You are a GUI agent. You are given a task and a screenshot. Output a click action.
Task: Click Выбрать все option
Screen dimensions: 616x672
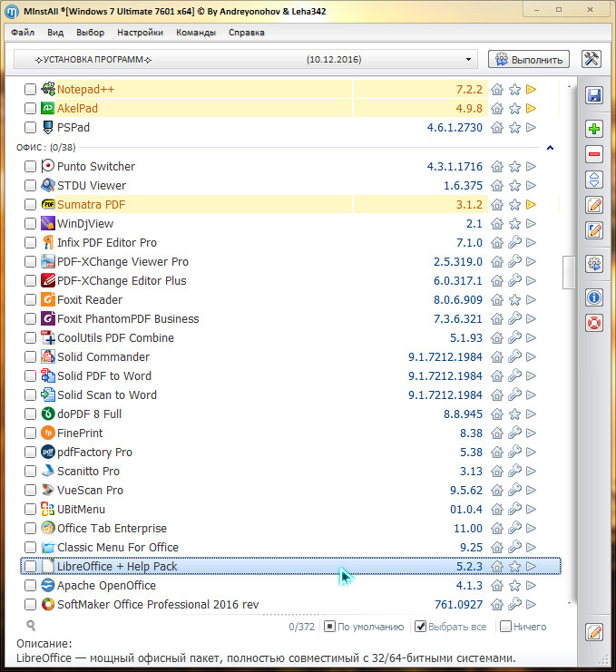pos(451,627)
